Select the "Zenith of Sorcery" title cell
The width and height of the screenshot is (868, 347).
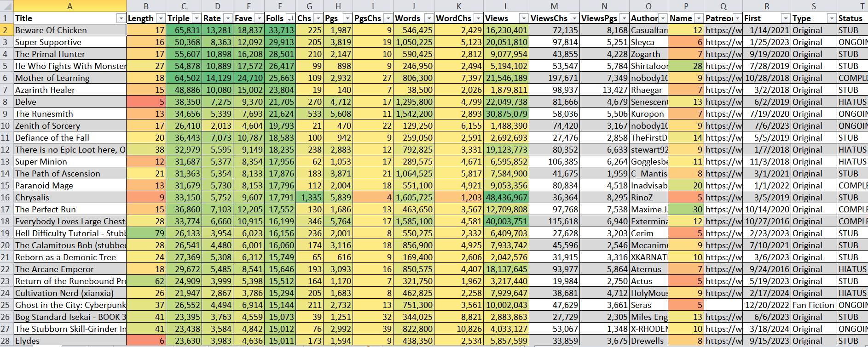coord(70,126)
